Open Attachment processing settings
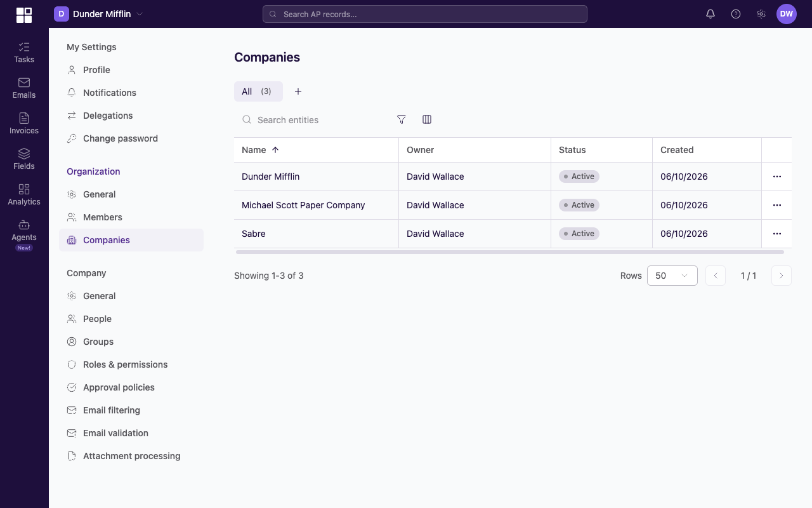The width and height of the screenshot is (812, 508). coord(131,456)
